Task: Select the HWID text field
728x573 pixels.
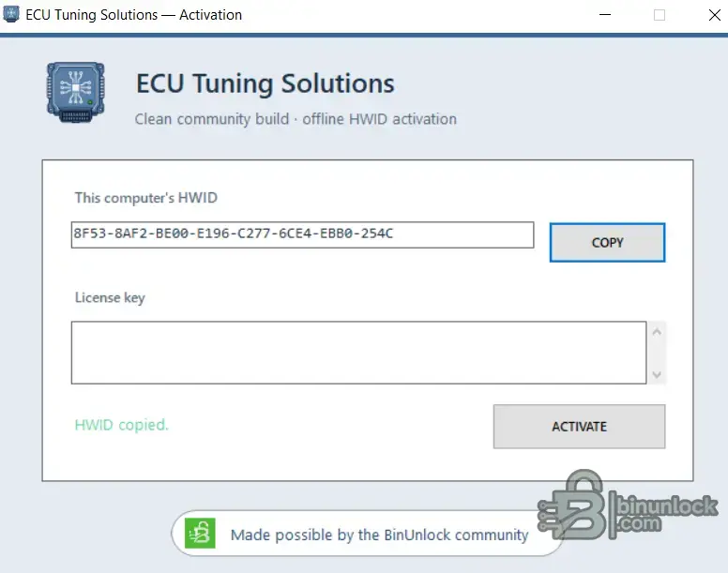Action: [x=302, y=234]
